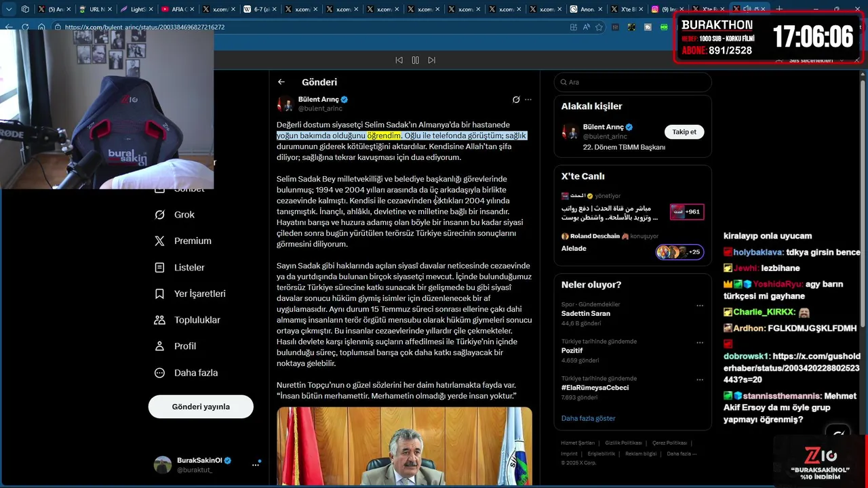Open Yer İşaretleri bookmarks
This screenshot has height=488, width=868.
pos(191,294)
